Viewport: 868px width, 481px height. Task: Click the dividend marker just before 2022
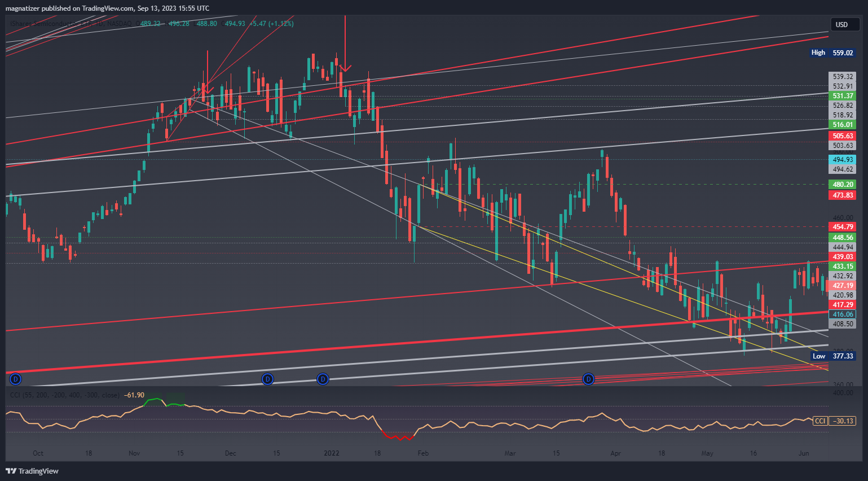[x=323, y=379]
